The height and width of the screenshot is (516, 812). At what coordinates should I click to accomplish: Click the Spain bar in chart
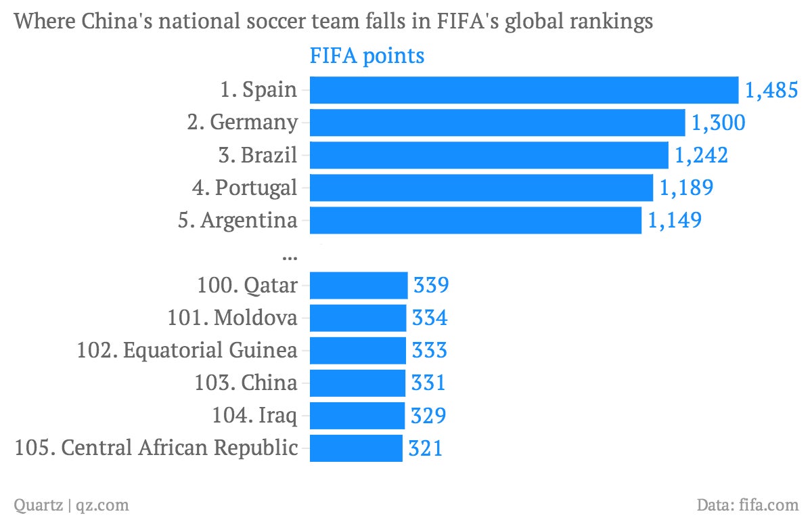pos(524,90)
